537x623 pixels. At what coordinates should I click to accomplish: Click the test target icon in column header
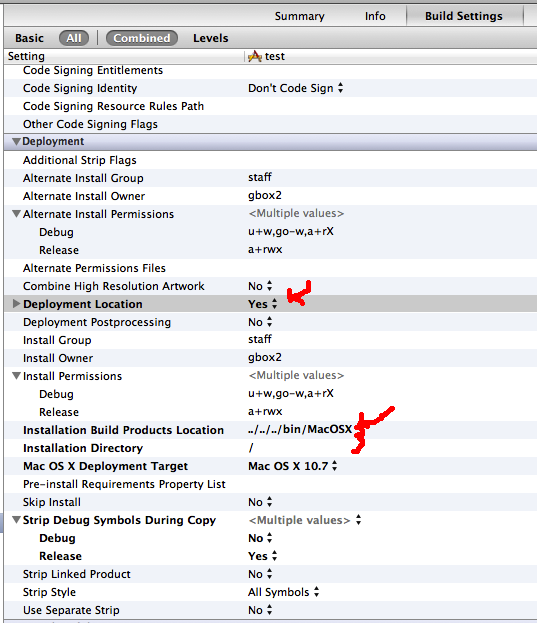[255, 56]
